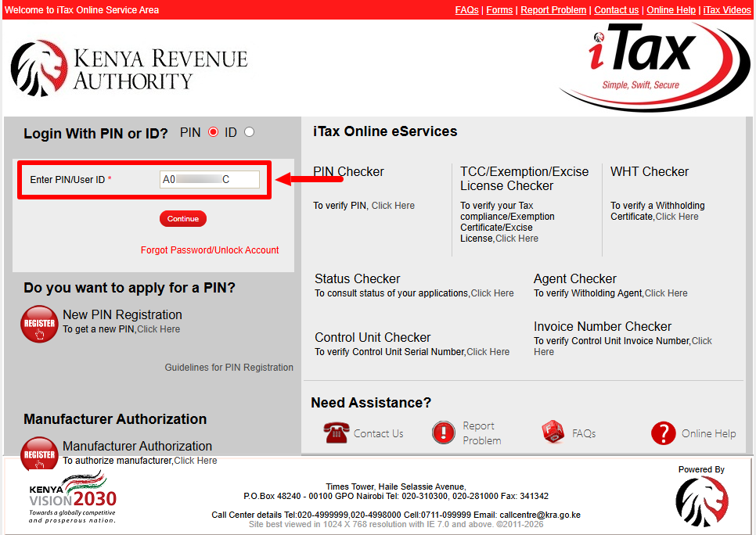Image resolution: width=756 pixels, height=535 pixels.
Task: Open iTax Videos link in top bar
Action: [727, 10]
